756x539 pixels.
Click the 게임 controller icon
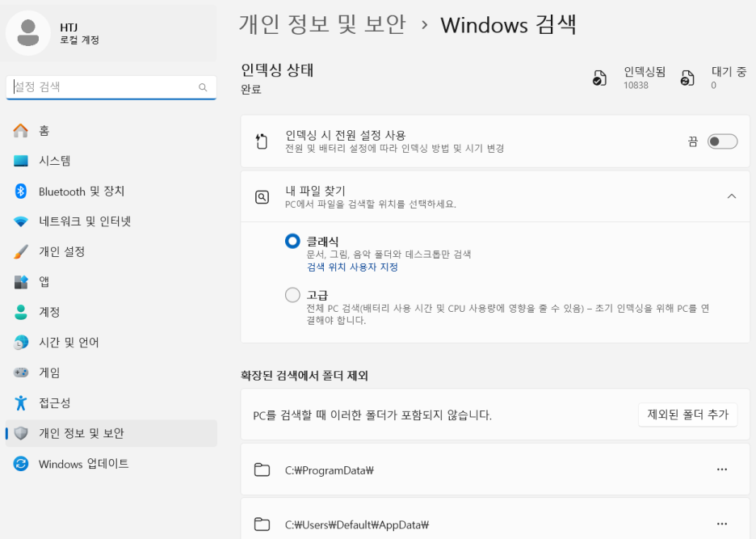(21, 373)
